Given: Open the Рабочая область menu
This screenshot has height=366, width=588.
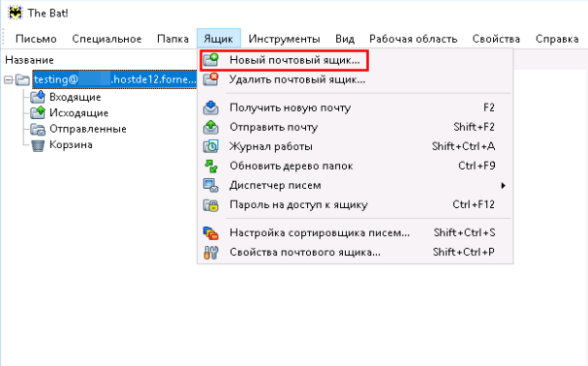Looking at the screenshot, I should point(414,39).
